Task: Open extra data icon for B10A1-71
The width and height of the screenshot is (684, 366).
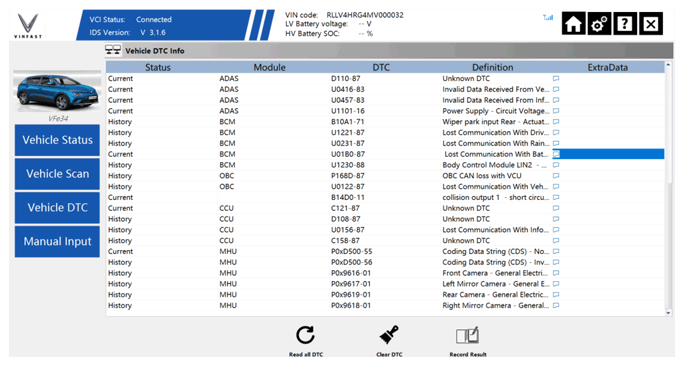Action: [556, 122]
